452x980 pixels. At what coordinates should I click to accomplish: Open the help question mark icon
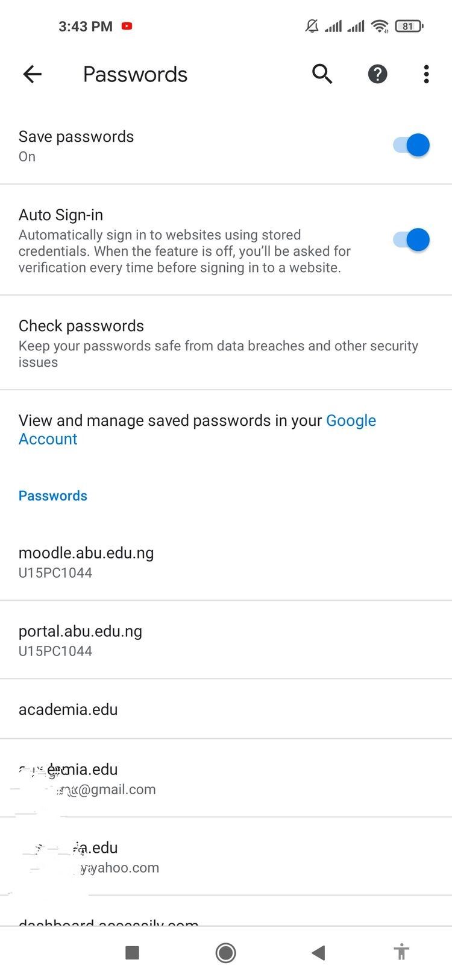pos(377,74)
